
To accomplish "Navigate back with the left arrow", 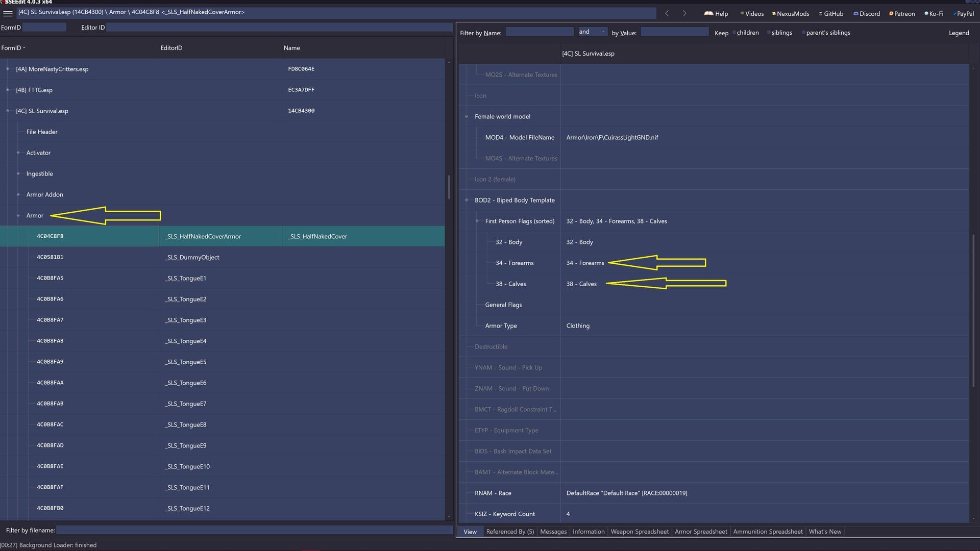I will tap(667, 13).
